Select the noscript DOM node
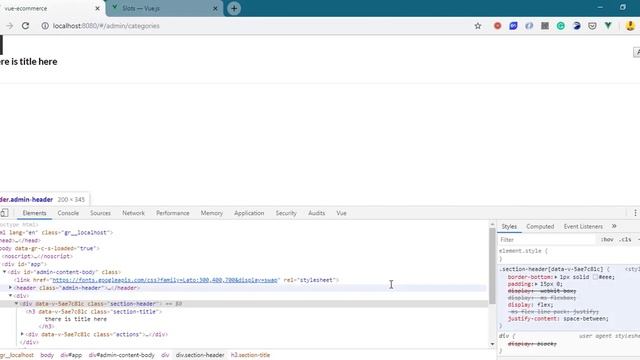 pyautogui.click(x=37, y=256)
